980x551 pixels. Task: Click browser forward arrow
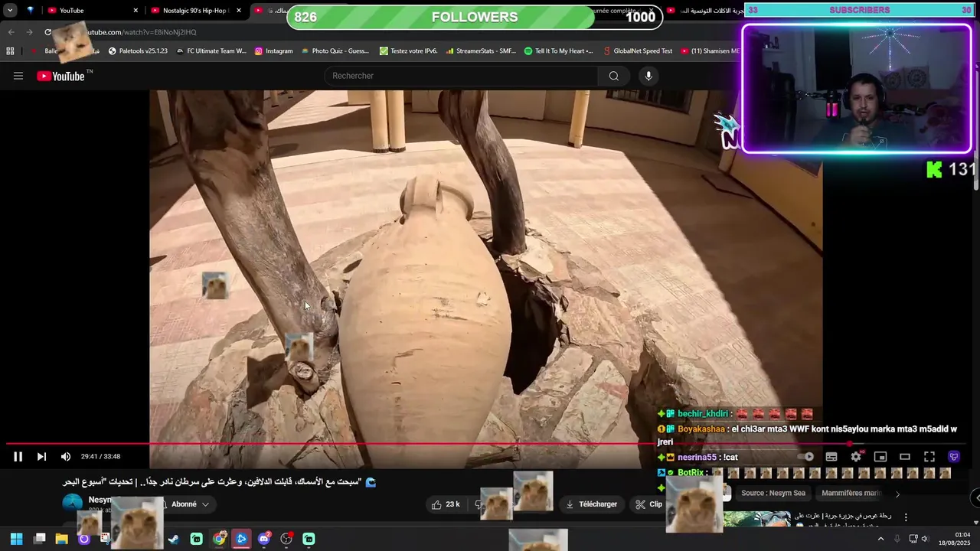pos(29,32)
